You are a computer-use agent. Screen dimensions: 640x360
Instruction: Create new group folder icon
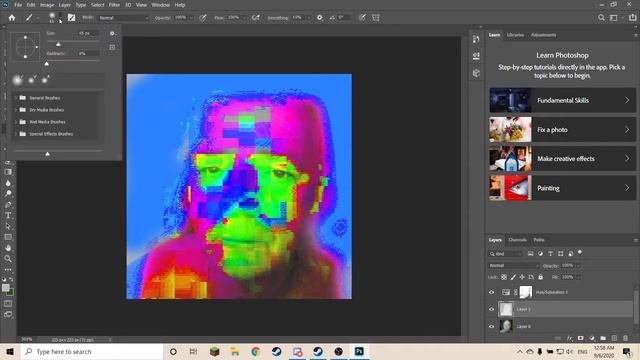click(x=603, y=338)
